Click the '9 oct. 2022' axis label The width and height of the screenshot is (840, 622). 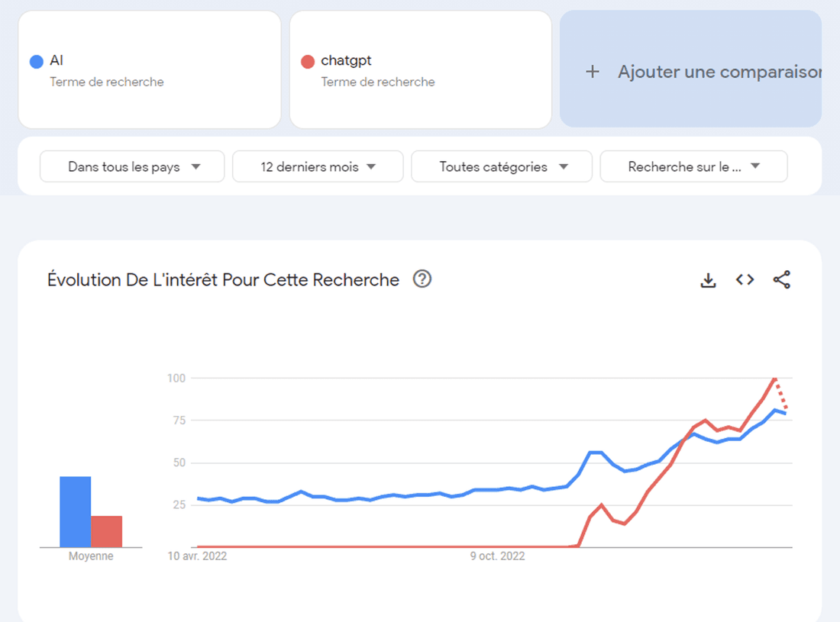pyautogui.click(x=498, y=556)
